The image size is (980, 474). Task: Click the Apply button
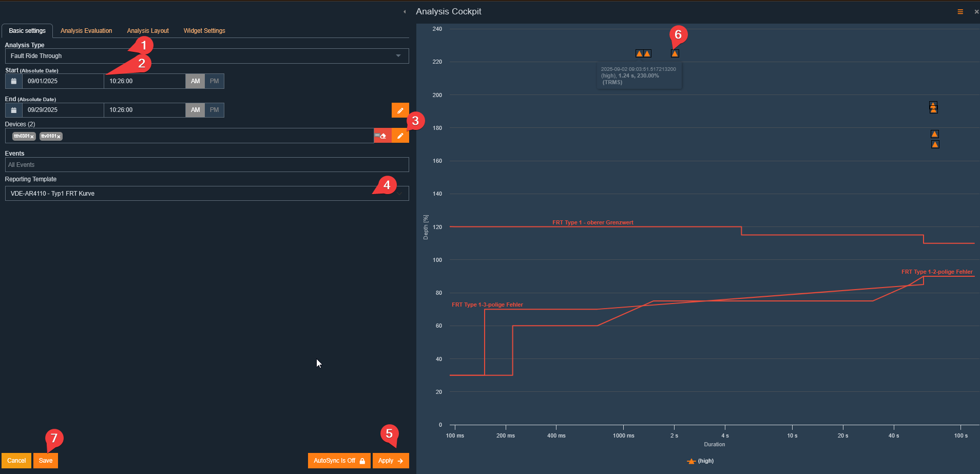pos(391,461)
